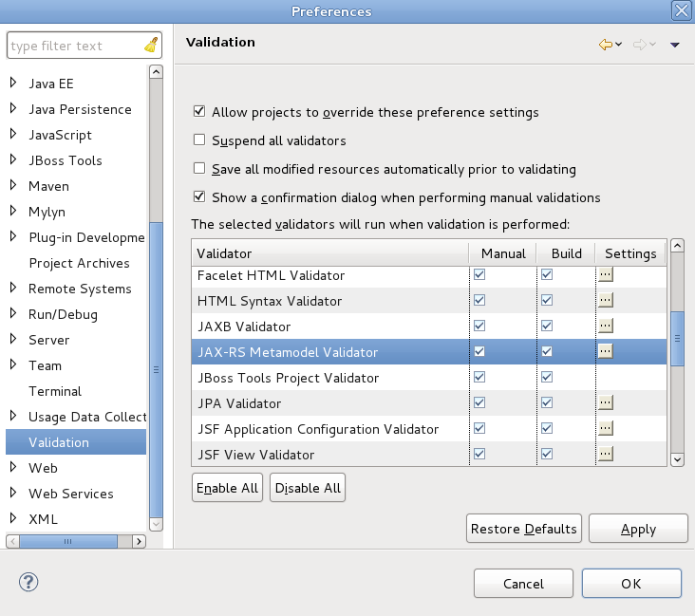Open settings for JAX-RS Metamodel Validator
Image resolution: width=695 pixels, height=616 pixels.
605,351
